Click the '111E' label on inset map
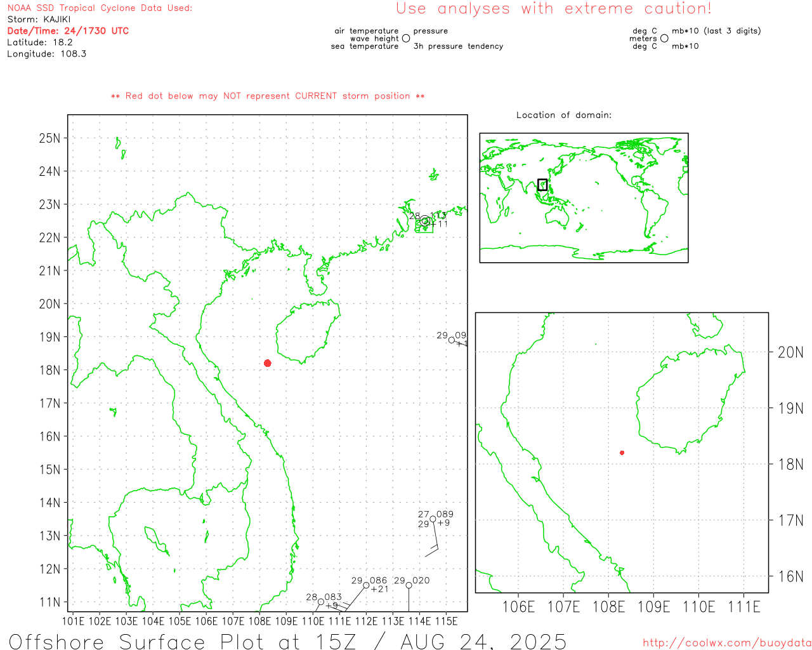The image size is (812, 650). 743,607
